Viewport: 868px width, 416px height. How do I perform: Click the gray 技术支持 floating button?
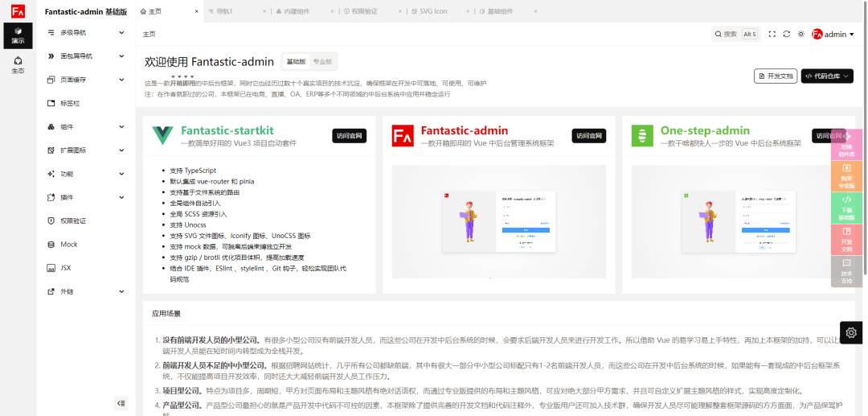846,272
